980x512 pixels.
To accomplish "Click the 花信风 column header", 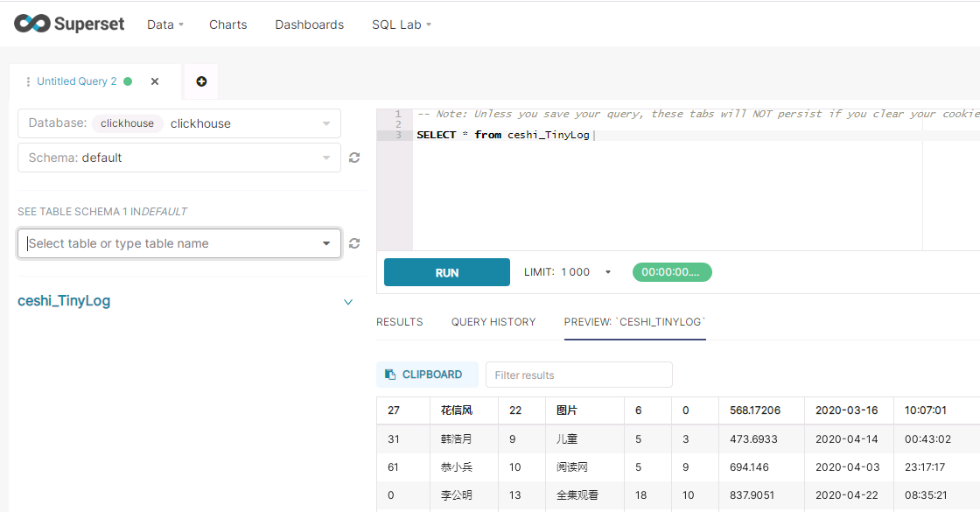I will pyautogui.click(x=464, y=410).
